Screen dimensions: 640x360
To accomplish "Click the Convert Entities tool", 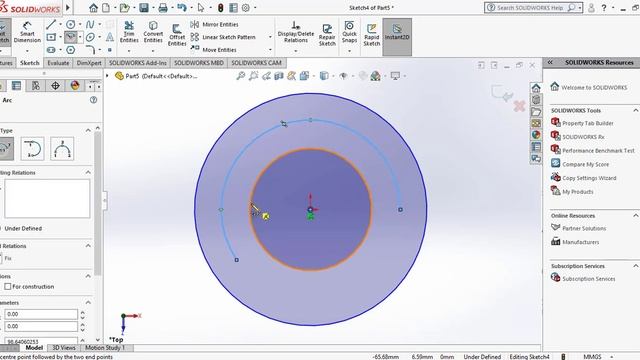I will 153,32.
